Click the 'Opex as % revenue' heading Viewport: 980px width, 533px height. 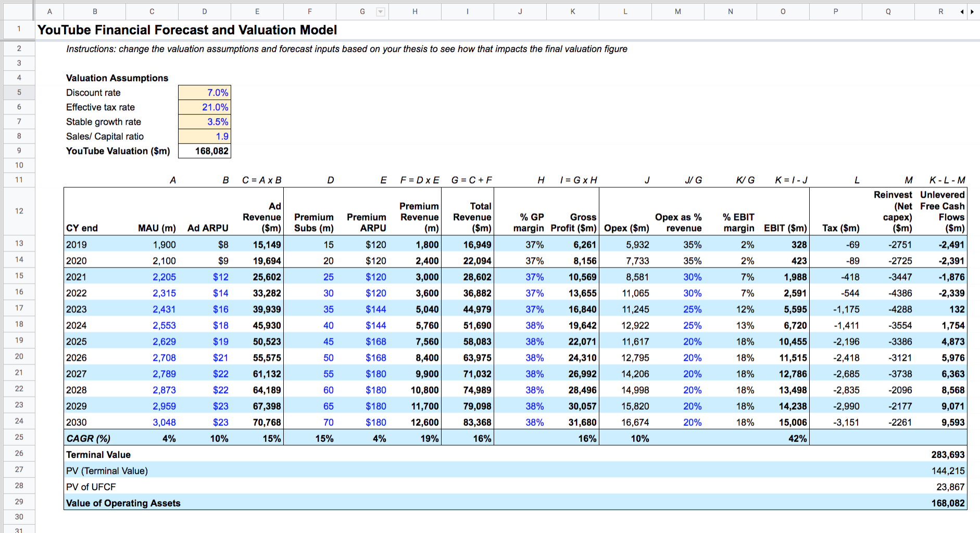tap(678, 223)
